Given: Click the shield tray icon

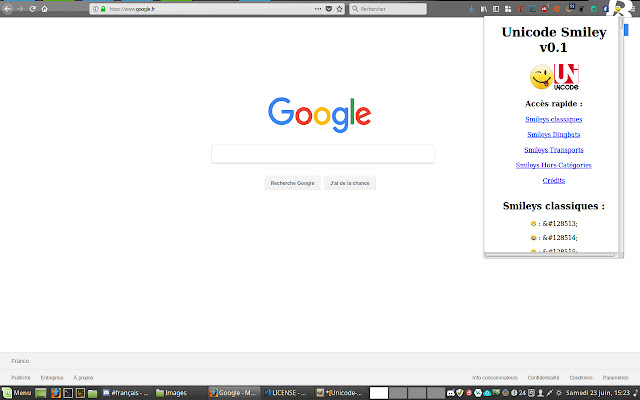Looking at the screenshot, I should (460, 393).
